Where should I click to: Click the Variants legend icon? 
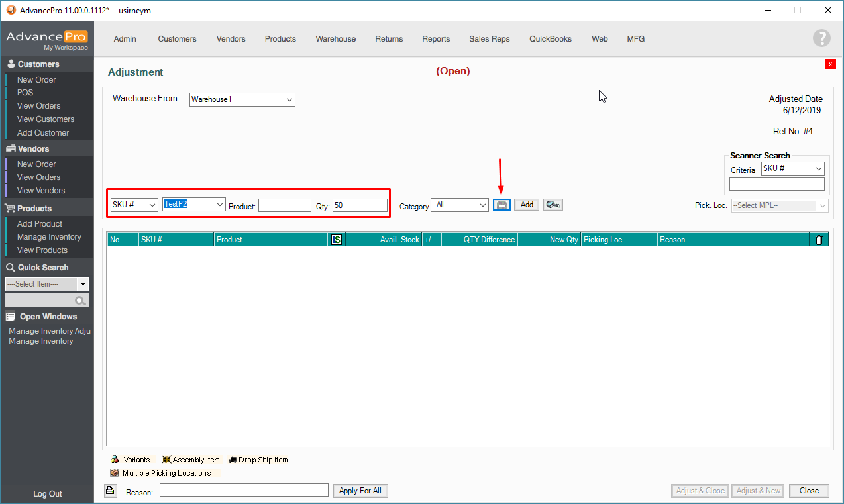point(114,459)
